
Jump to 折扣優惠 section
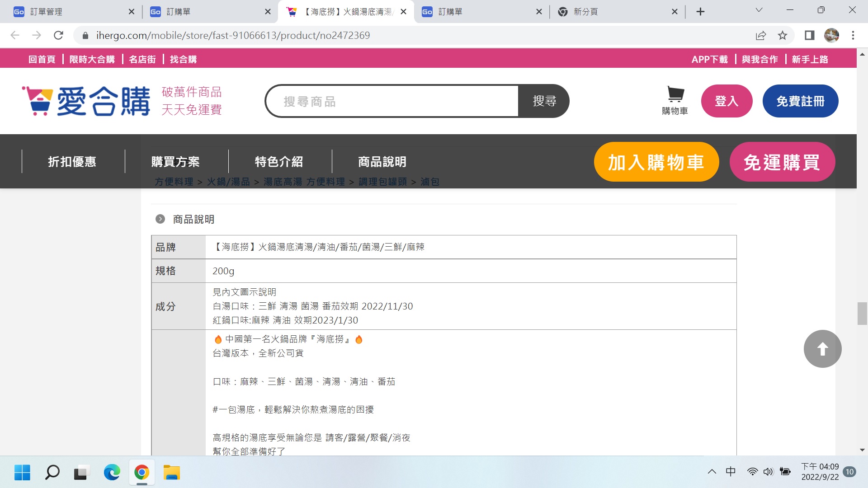[72, 161]
